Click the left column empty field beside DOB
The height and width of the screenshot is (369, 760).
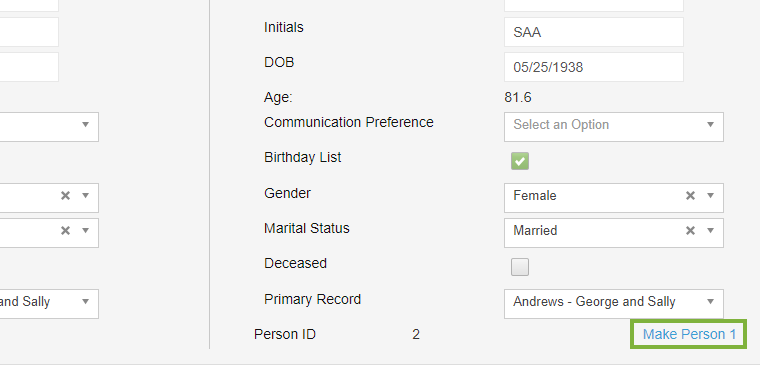click(29, 67)
